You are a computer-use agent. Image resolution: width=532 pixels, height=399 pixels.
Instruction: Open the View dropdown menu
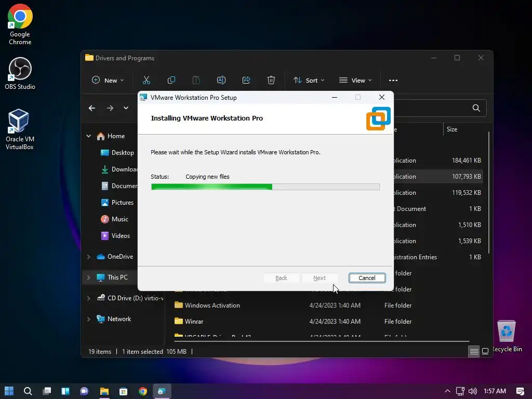[x=355, y=81]
